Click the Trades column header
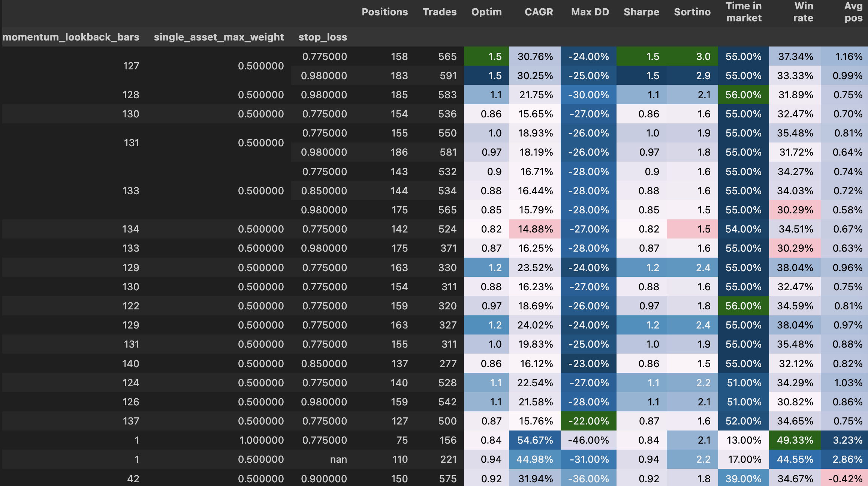This screenshot has width=868, height=486. 439,12
